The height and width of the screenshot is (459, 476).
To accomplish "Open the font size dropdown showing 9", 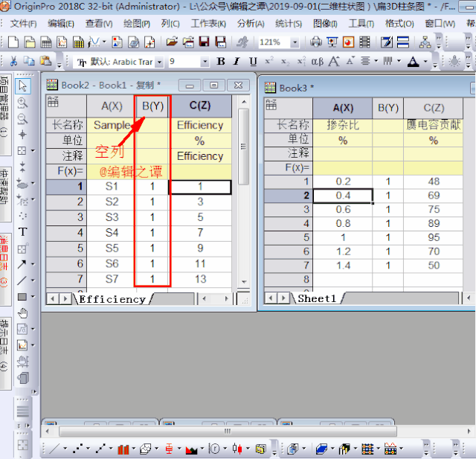I will (205, 62).
